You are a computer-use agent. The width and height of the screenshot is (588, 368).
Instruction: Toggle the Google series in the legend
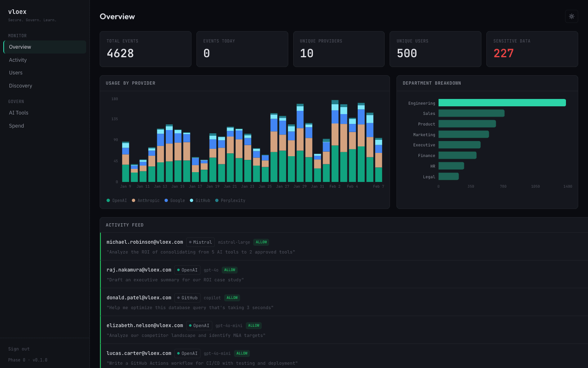pos(166,200)
